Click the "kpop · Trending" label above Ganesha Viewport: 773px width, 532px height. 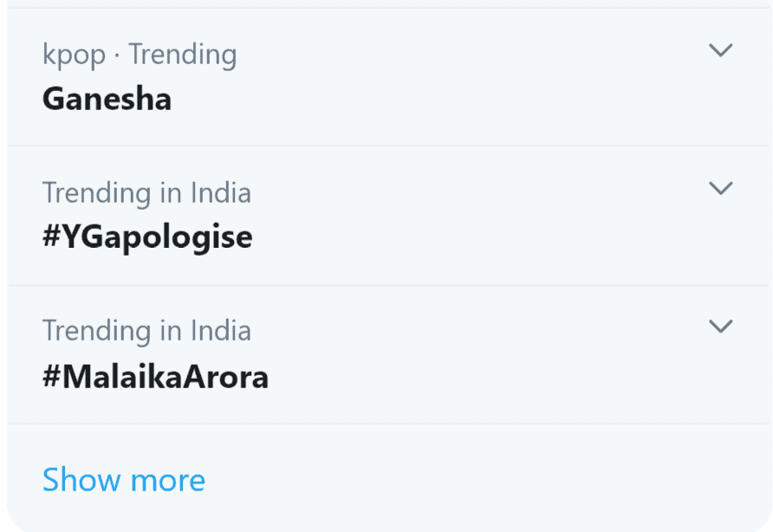coord(140,55)
